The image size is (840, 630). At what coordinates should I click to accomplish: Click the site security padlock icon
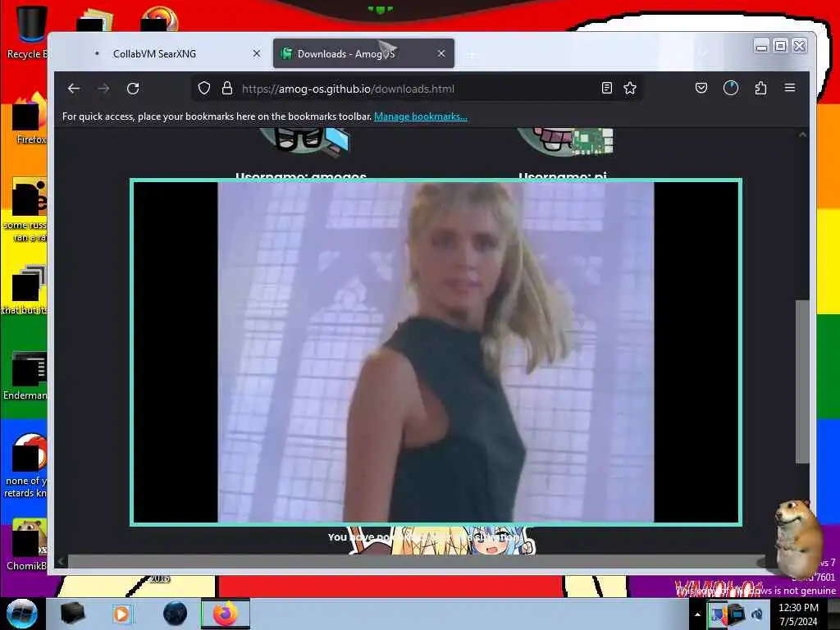point(227,89)
